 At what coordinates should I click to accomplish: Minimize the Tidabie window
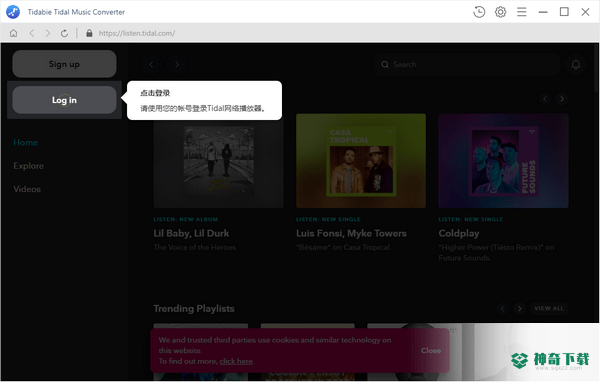coord(543,12)
